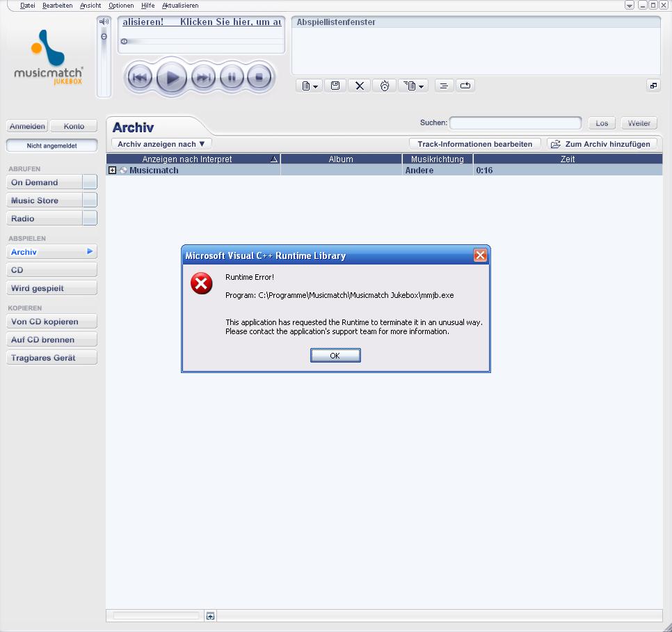Viewport: 672px width, 632px height.
Task: Open Tragbares Gerät
Action: click(52, 357)
